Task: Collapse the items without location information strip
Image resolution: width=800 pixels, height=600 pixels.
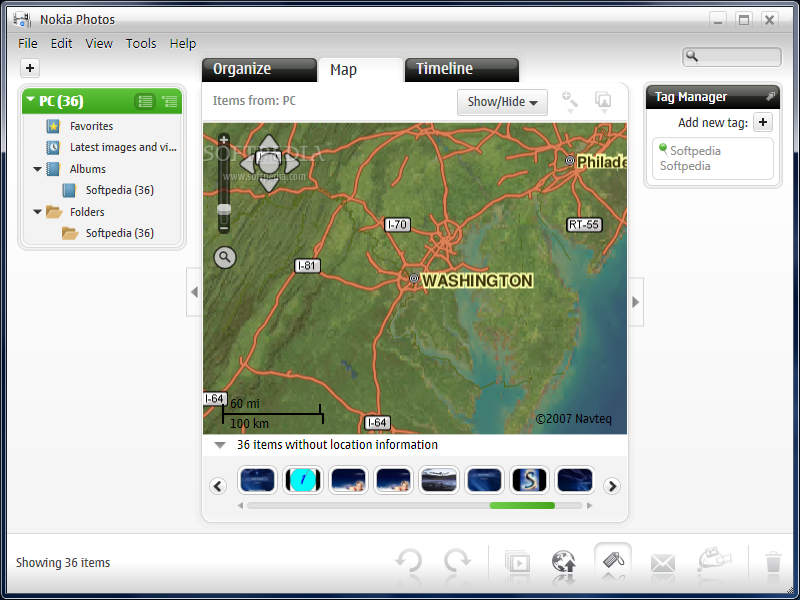Action: 220,445
